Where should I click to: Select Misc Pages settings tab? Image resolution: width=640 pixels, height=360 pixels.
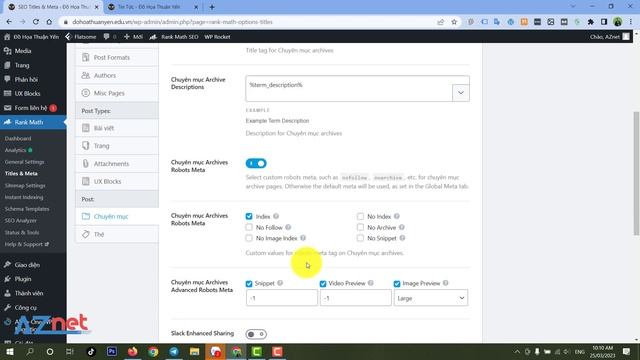117,93
